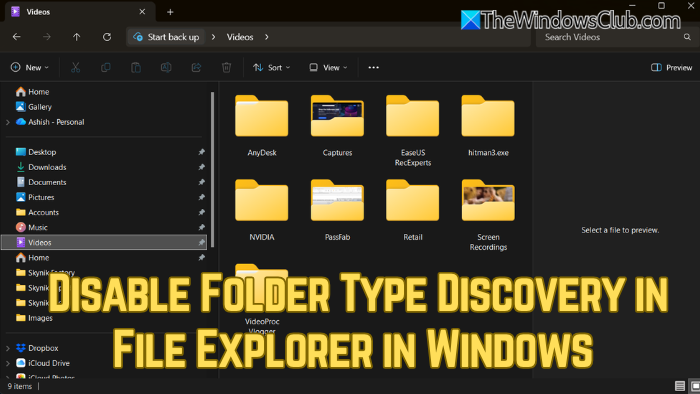Viewport: 700px width, 394px height.
Task: Click the Rename icon in toolbar
Action: click(166, 67)
